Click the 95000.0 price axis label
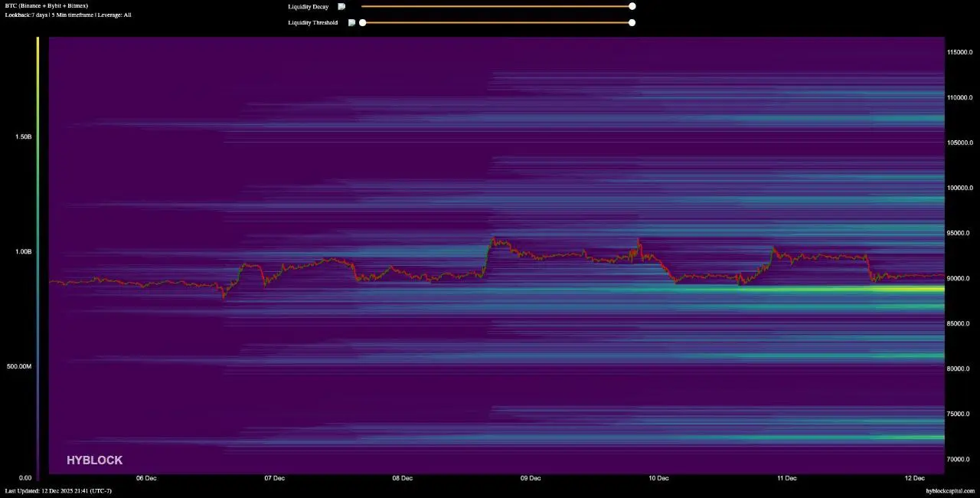 [958, 233]
